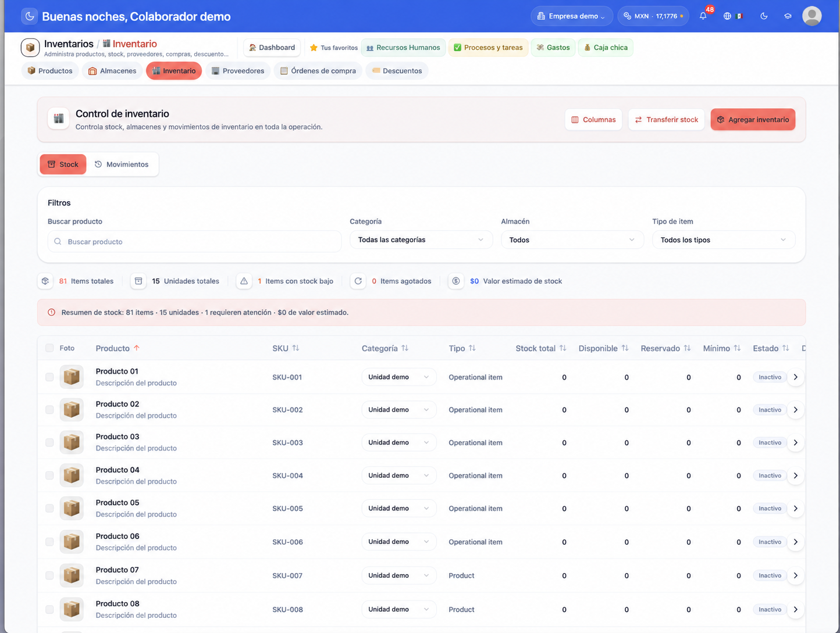The width and height of the screenshot is (840, 633).
Task: Click the MXN exchange rate pill
Action: pos(653,16)
